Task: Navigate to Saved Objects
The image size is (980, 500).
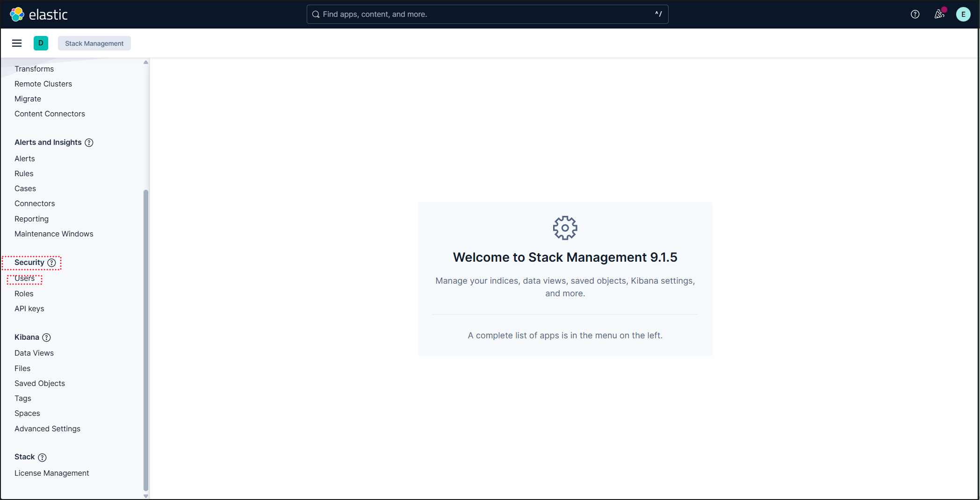Action: click(40, 383)
